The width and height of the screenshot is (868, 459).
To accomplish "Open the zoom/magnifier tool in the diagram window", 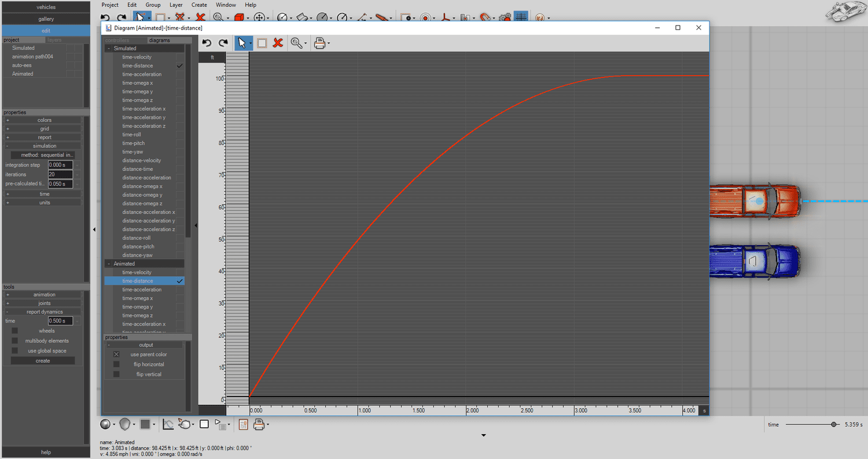I will pyautogui.click(x=296, y=43).
